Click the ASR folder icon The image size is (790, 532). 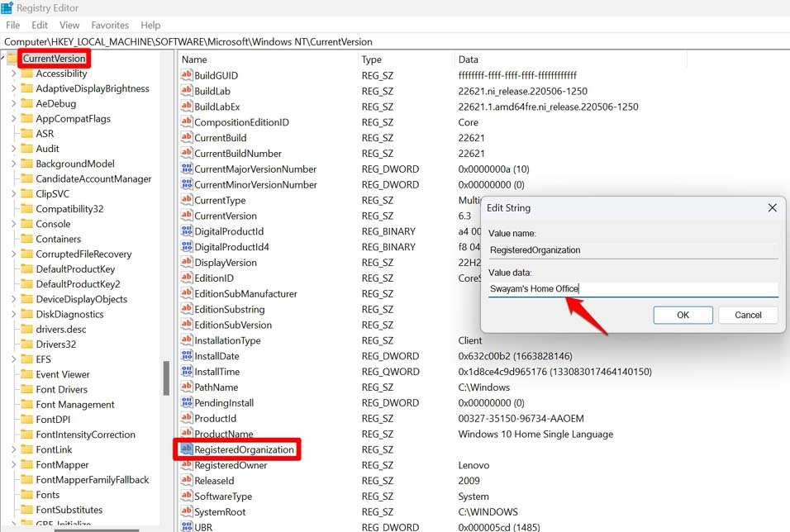(26, 134)
